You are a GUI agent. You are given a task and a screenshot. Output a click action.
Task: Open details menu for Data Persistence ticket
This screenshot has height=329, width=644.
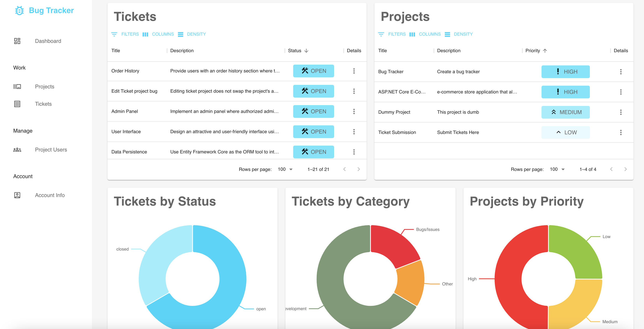point(354,152)
